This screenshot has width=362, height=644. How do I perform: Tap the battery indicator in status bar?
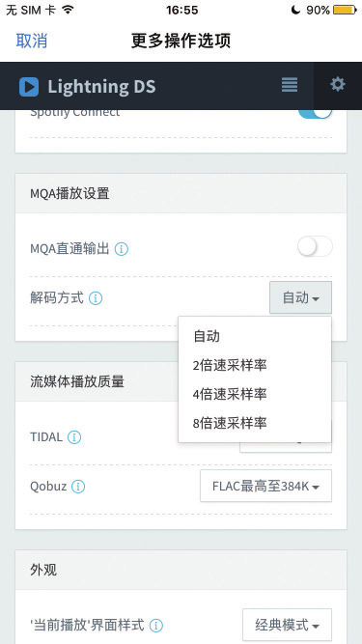click(345, 10)
